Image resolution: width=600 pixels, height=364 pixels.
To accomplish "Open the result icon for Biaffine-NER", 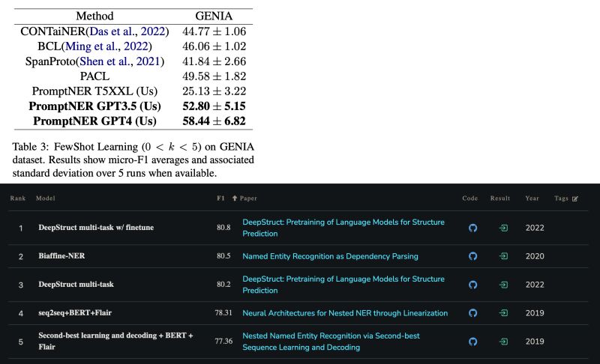I will pyautogui.click(x=504, y=256).
